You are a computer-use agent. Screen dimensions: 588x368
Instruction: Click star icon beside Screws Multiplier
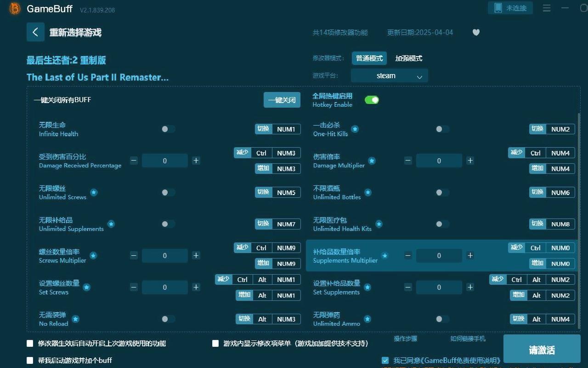[93, 256]
